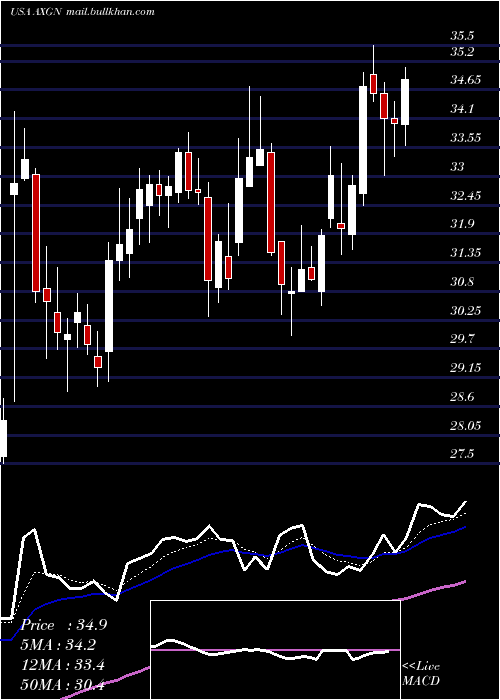Click the 34.65 price axis label
This screenshot has height=700, width=500.
coord(466,80)
